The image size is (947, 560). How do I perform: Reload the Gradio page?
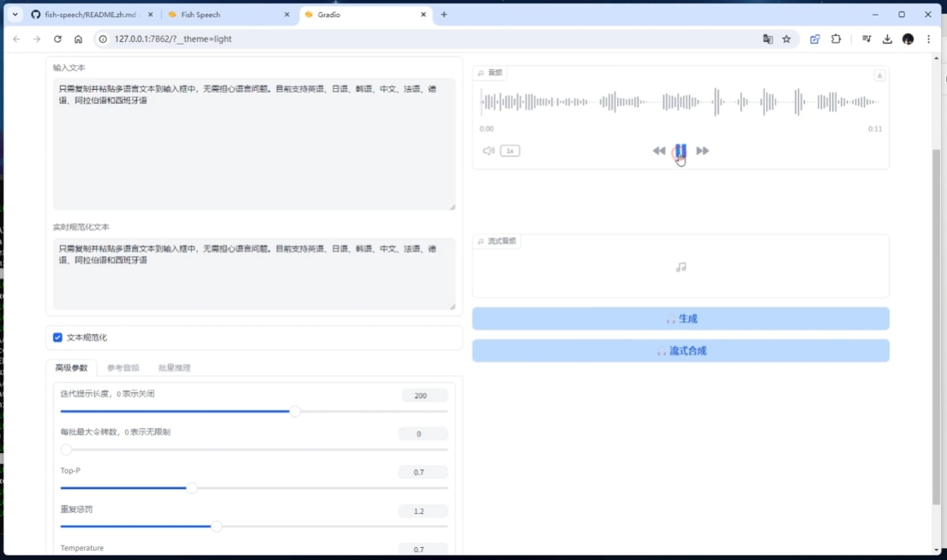click(x=57, y=39)
